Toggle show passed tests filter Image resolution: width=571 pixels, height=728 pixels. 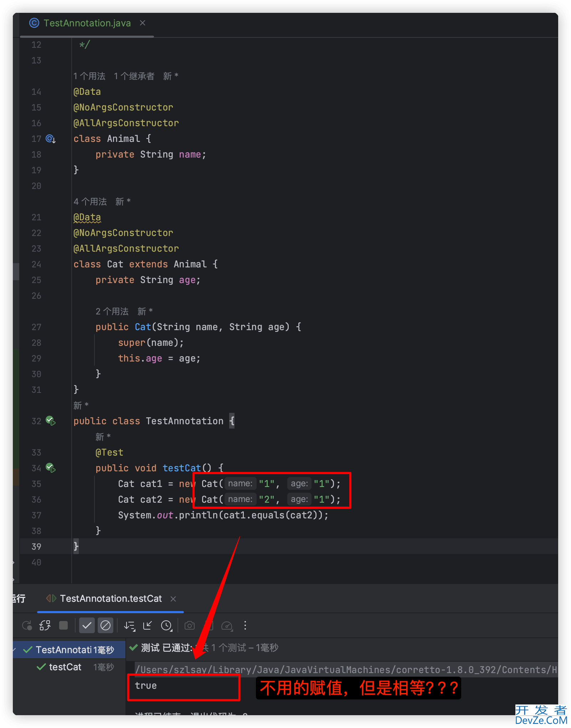point(87,625)
